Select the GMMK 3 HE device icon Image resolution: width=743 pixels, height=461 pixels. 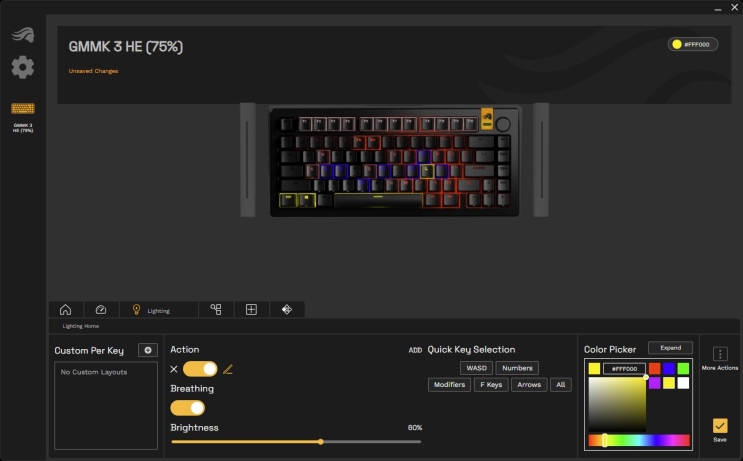point(22,110)
